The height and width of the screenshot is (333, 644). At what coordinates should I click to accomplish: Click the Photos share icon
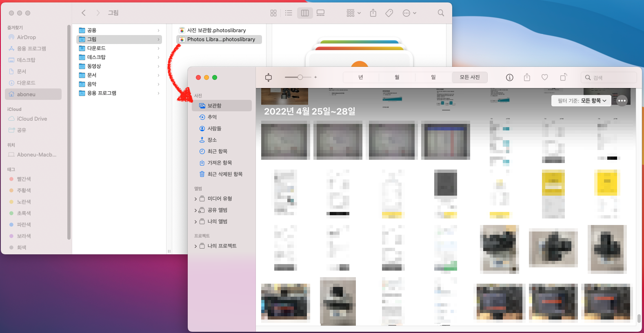coord(527,77)
